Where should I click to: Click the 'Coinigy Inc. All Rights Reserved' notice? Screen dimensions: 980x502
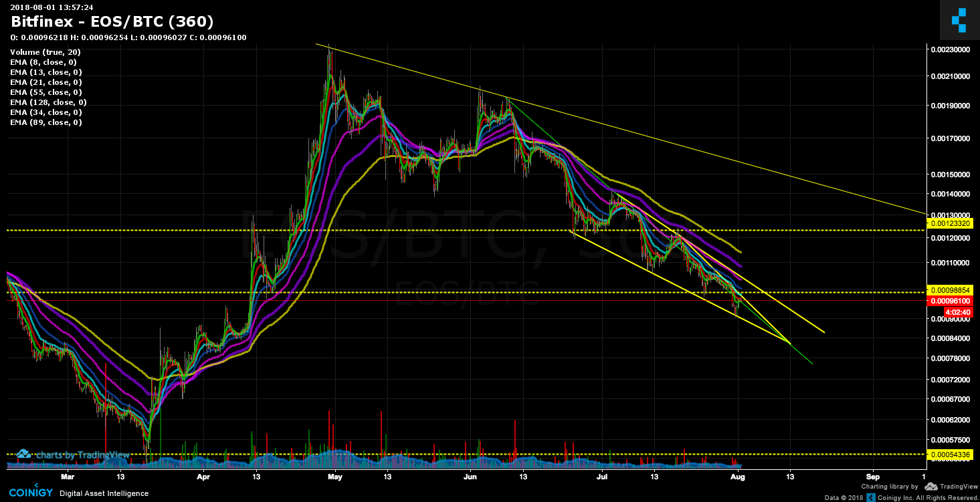click(x=926, y=497)
